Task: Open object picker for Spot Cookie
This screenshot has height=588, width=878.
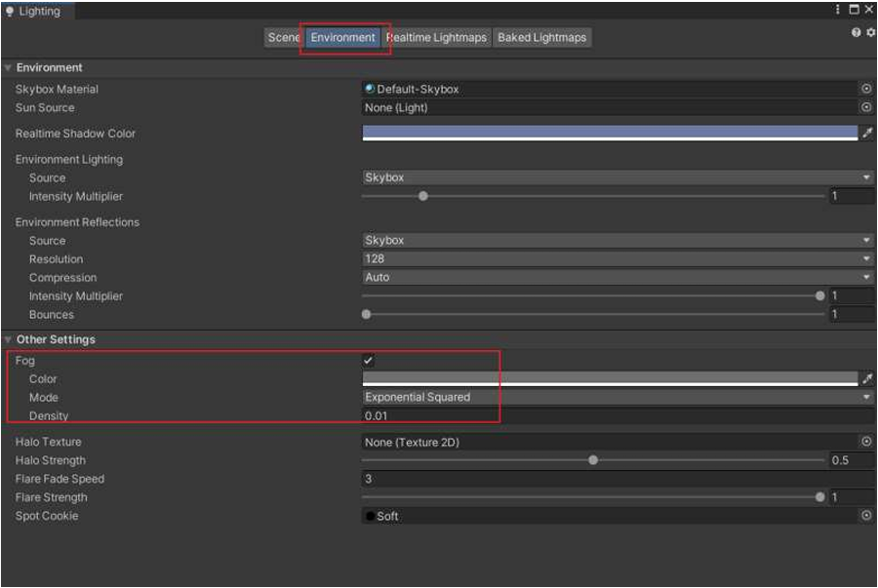Action: 866,515
